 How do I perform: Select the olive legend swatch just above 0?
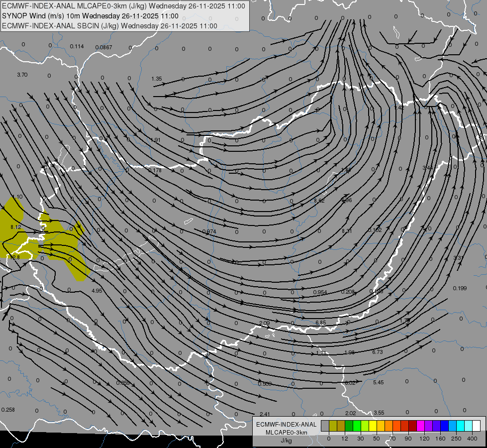coord(333,426)
